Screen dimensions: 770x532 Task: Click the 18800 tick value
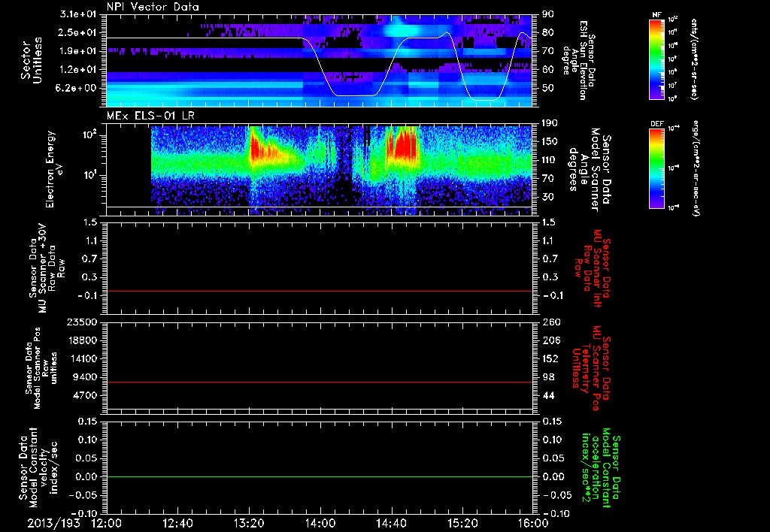84,340
